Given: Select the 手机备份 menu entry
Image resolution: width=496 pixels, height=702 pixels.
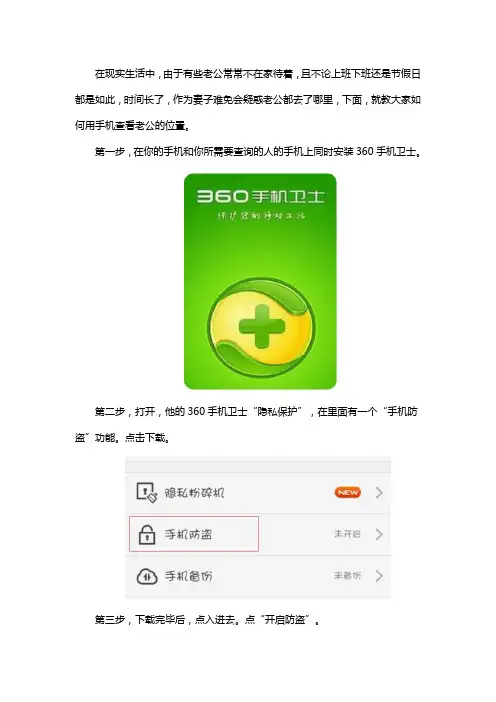Looking at the screenshot, I should (258, 576).
